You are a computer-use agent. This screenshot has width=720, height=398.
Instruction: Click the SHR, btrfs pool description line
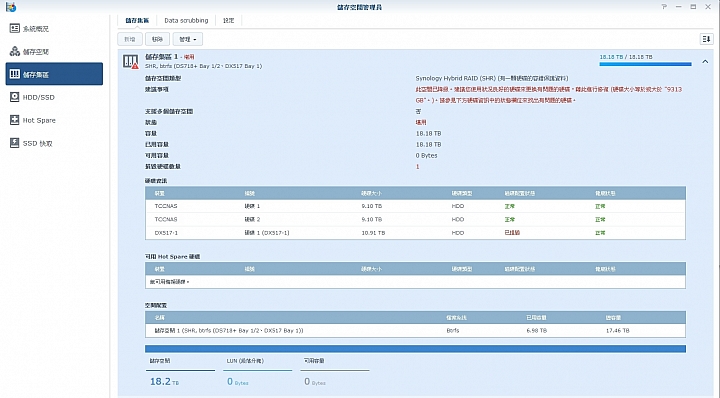tap(203, 66)
